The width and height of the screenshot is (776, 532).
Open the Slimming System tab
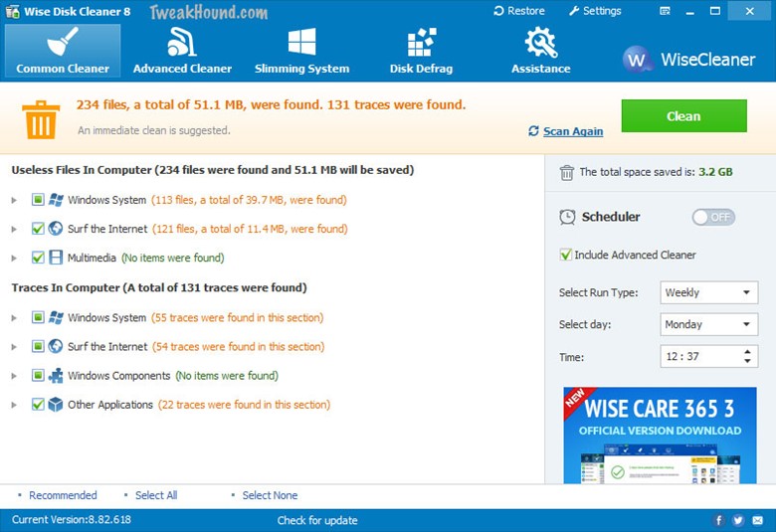pos(301,51)
